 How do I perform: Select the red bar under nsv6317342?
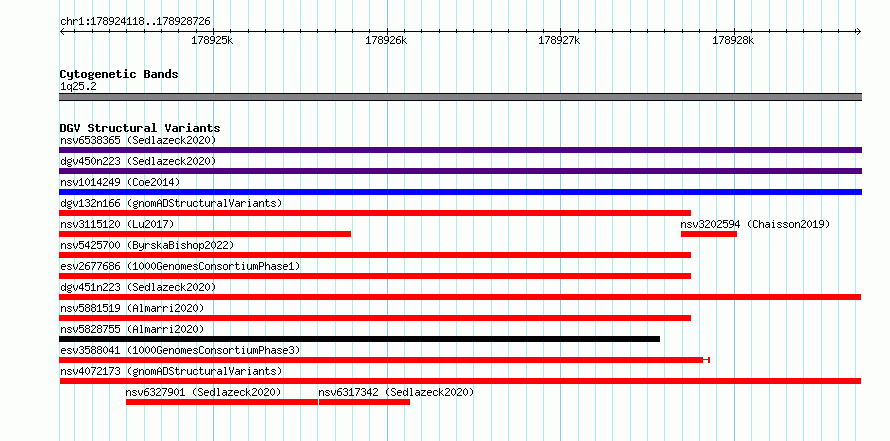(364, 402)
